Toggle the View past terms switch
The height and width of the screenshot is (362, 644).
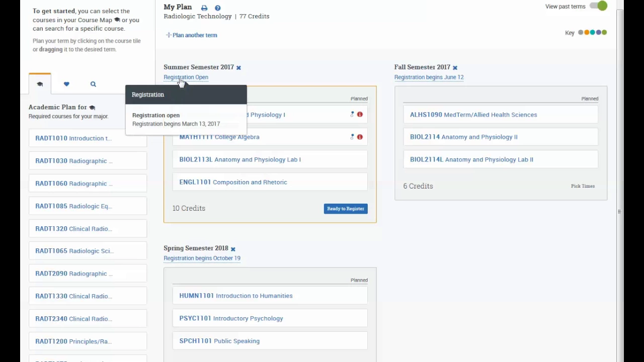point(599,6)
